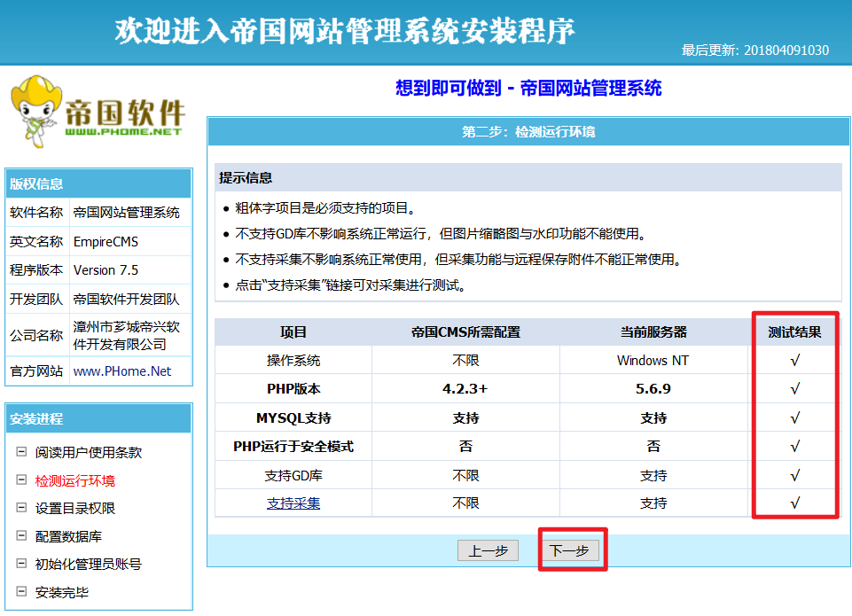
Task: Select the 配置数据库 step text
Action: [x=68, y=537]
